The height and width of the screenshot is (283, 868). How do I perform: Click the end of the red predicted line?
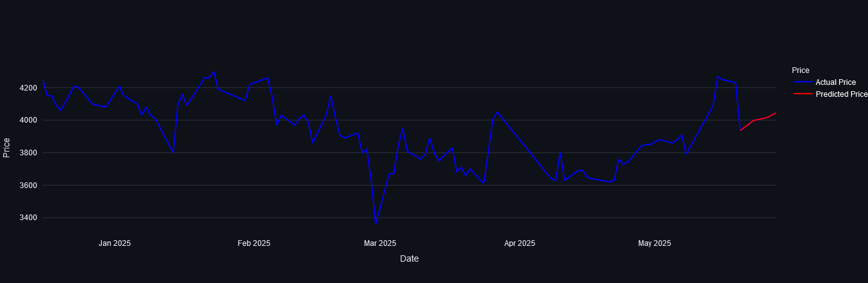pyautogui.click(x=776, y=113)
